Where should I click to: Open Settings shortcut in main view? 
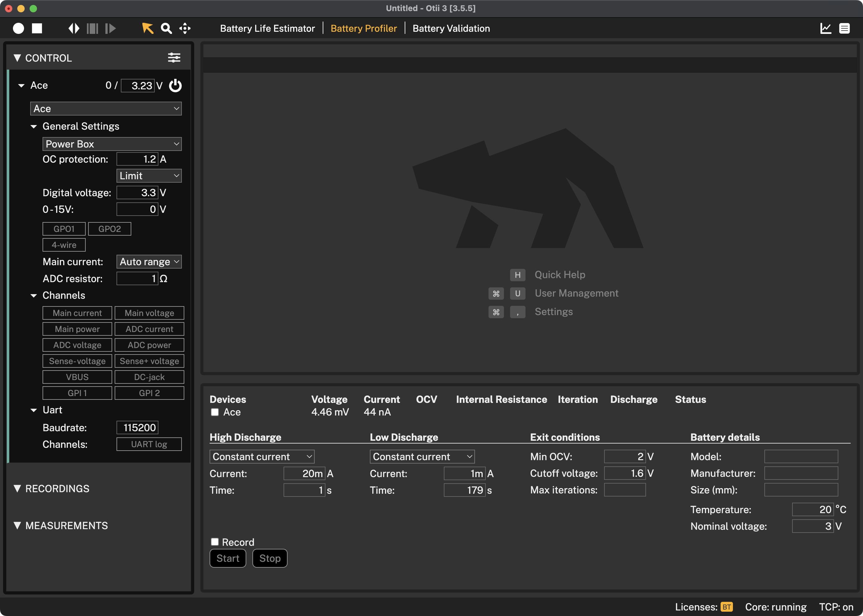554,312
